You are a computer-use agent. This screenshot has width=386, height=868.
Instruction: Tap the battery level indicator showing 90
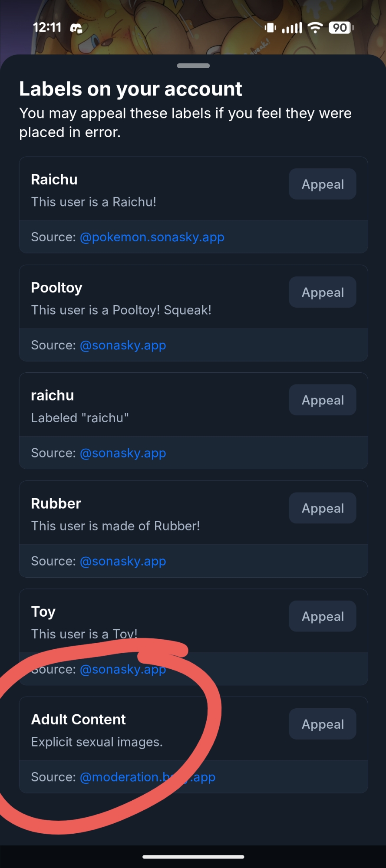point(341,28)
